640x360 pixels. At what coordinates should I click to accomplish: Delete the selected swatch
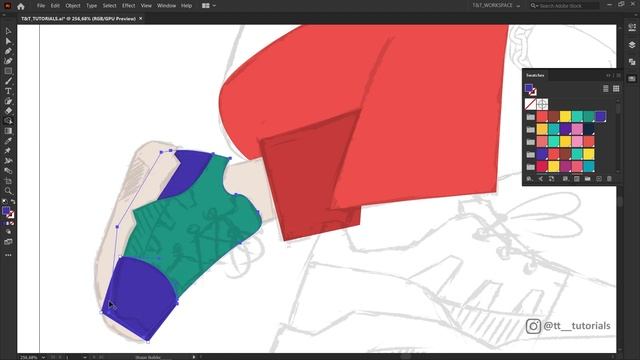tap(609, 179)
